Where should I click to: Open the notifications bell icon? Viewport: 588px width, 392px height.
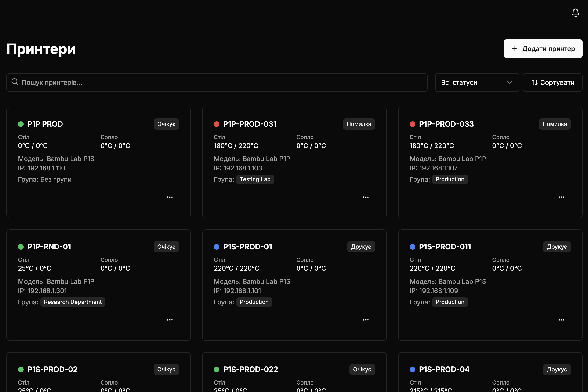point(575,13)
